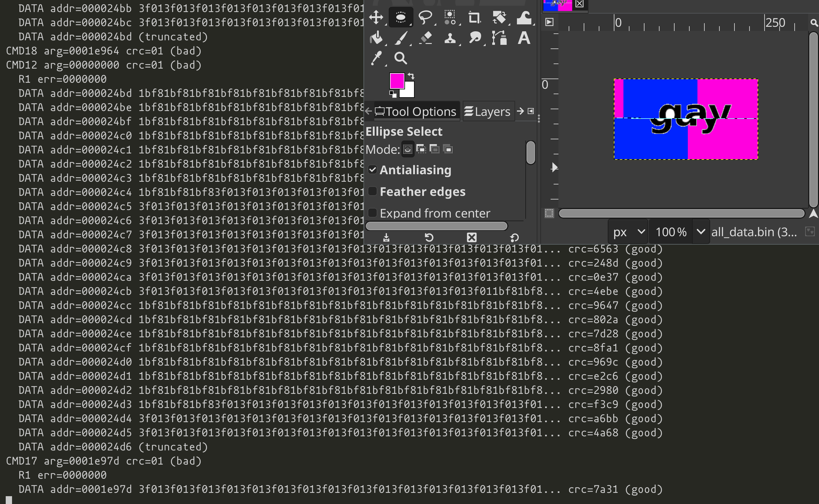Image resolution: width=819 pixels, height=504 pixels.
Task: Enable the Feather edges checkbox
Action: click(x=372, y=191)
